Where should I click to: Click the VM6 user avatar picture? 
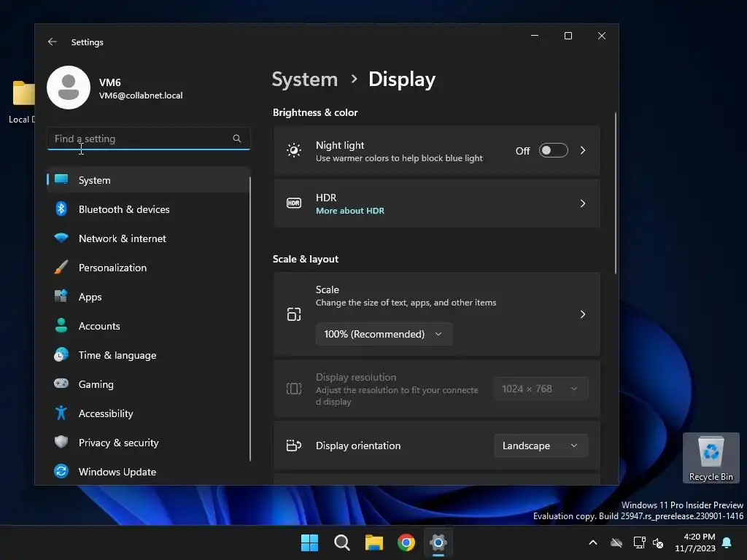69,87
